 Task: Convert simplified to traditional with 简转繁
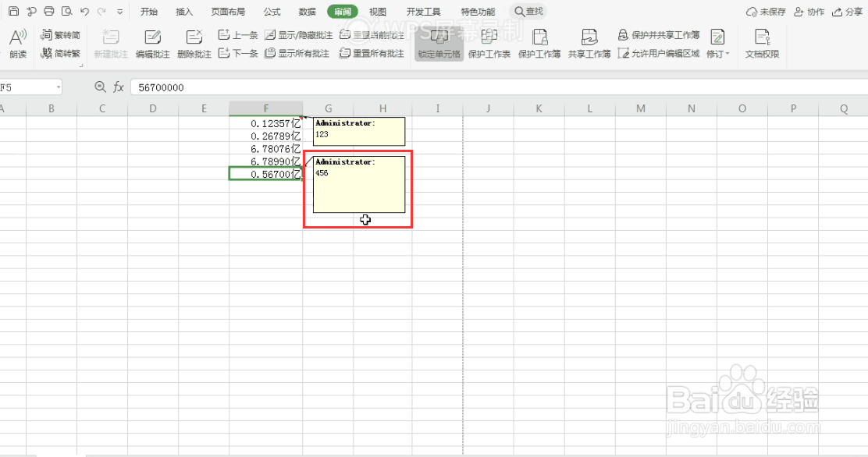(60, 53)
